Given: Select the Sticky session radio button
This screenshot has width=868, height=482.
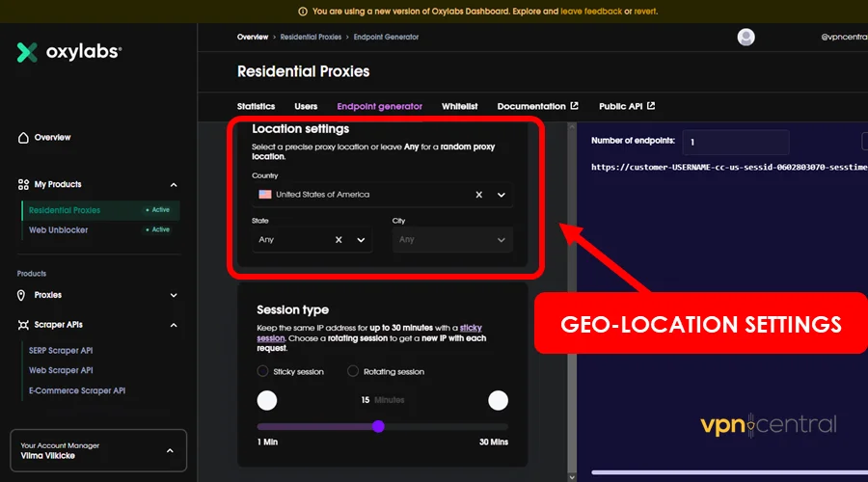Looking at the screenshot, I should 263,371.
